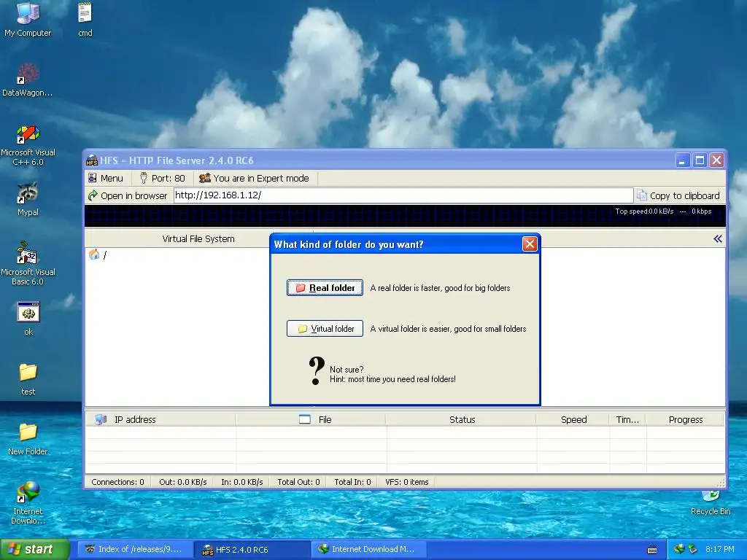This screenshot has width=747, height=560.
Task: Click 'A real folder is faster' description
Action: 440,288
